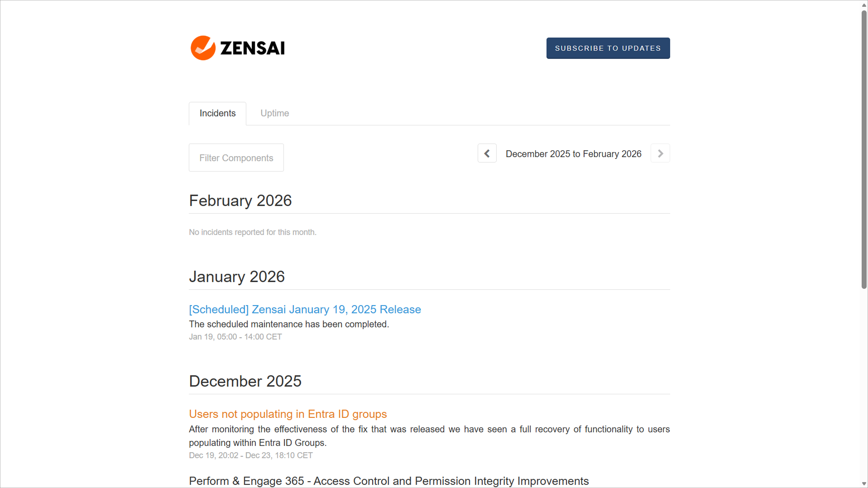
Task: Open the Filter Components dropdown
Action: 236,158
